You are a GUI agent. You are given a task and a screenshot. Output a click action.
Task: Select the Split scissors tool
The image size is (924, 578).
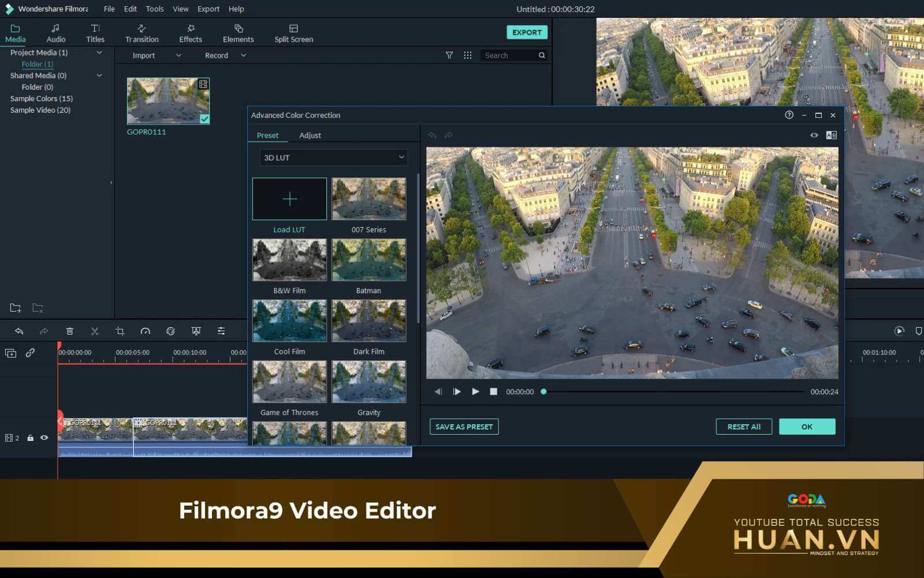click(x=95, y=331)
